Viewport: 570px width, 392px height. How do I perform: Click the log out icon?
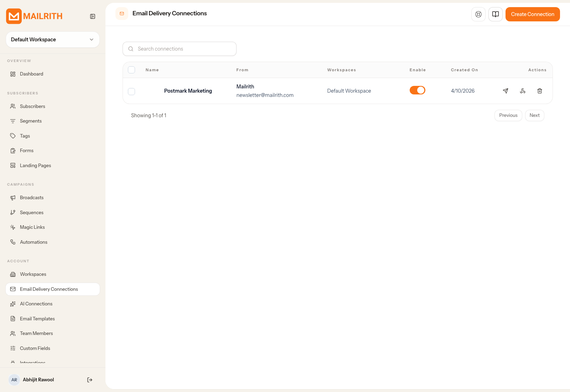90,380
